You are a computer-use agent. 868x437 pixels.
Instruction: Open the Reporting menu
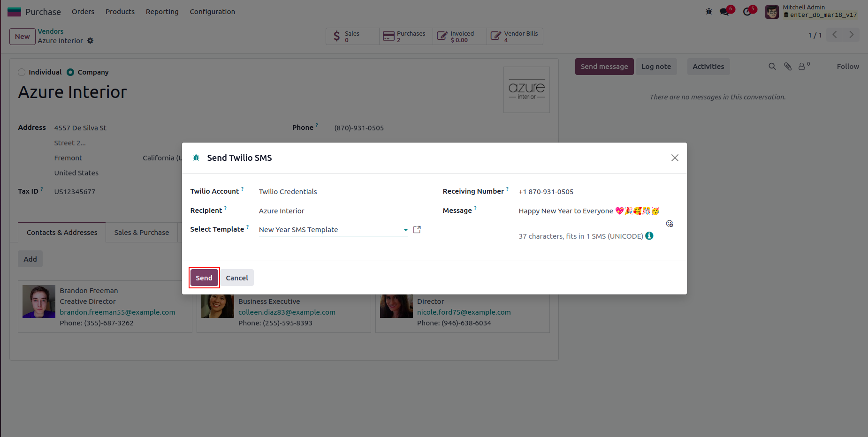pyautogui.click(x=162, y=12)
